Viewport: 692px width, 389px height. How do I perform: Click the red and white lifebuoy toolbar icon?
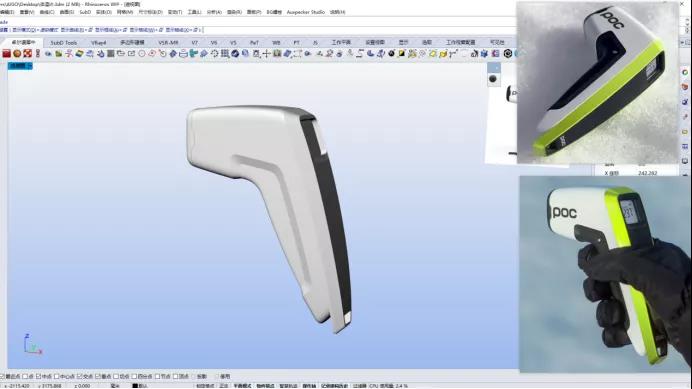(x=27, y=53)
